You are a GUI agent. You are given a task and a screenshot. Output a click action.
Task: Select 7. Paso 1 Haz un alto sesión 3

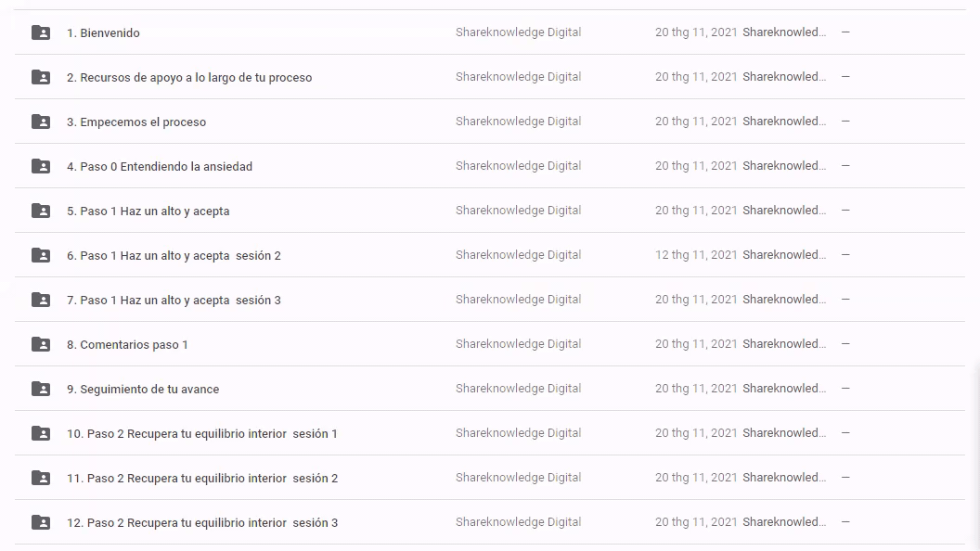[x=174, y=301]
